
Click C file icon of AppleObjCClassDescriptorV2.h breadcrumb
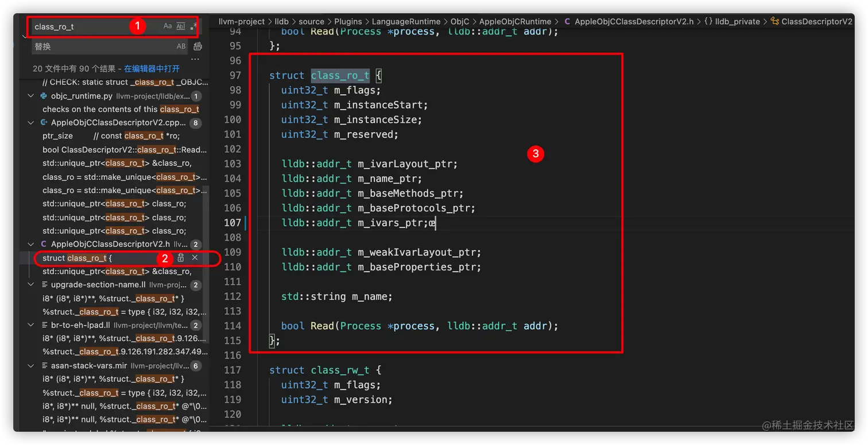[567, 21]
